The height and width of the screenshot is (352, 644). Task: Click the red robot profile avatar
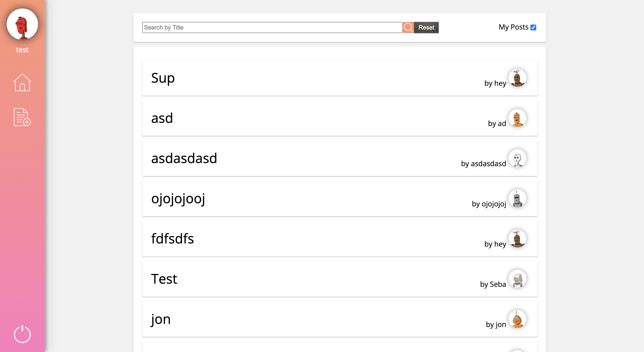click(x=22, y=24)
